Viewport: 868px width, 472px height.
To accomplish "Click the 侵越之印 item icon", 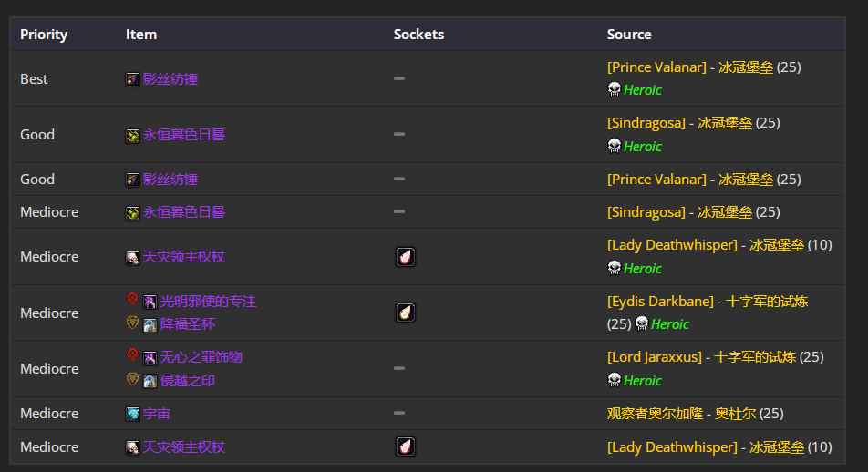I will tap(150, 381).
